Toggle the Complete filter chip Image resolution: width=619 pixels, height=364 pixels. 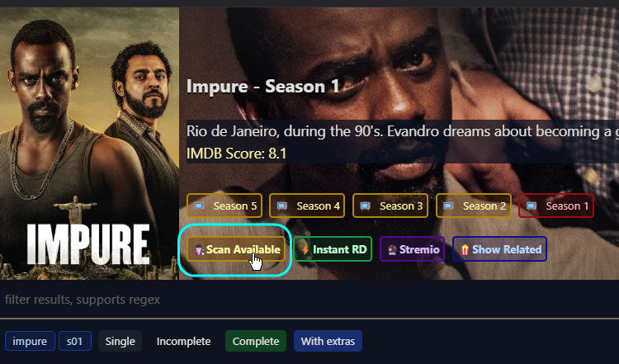pyautogui.click(x=256, y=341)
